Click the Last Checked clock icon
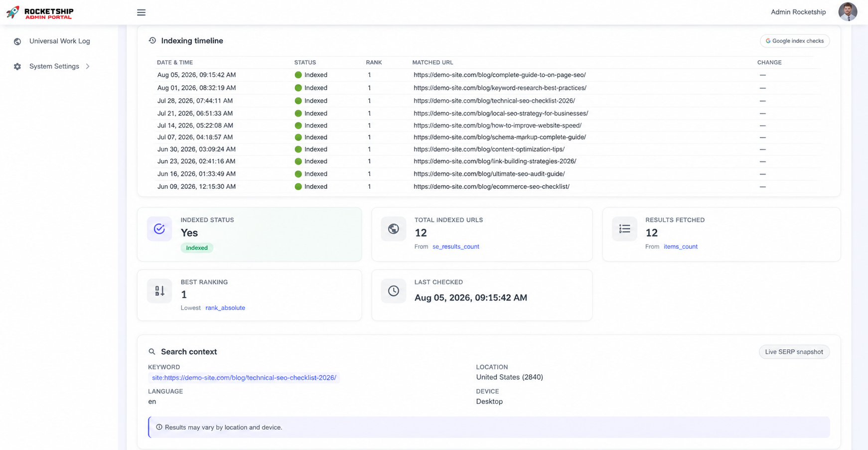This screenshot has width=868, height=450. [x=394, y=291]
